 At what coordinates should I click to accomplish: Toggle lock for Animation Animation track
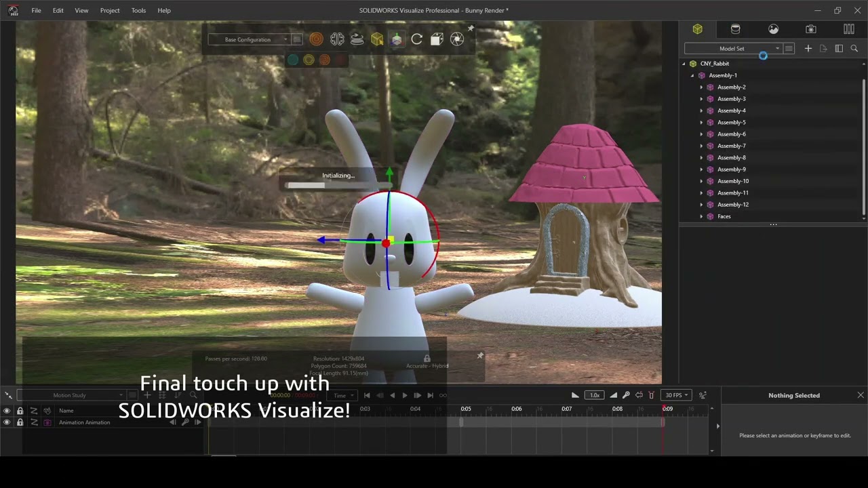pos(20,422)
